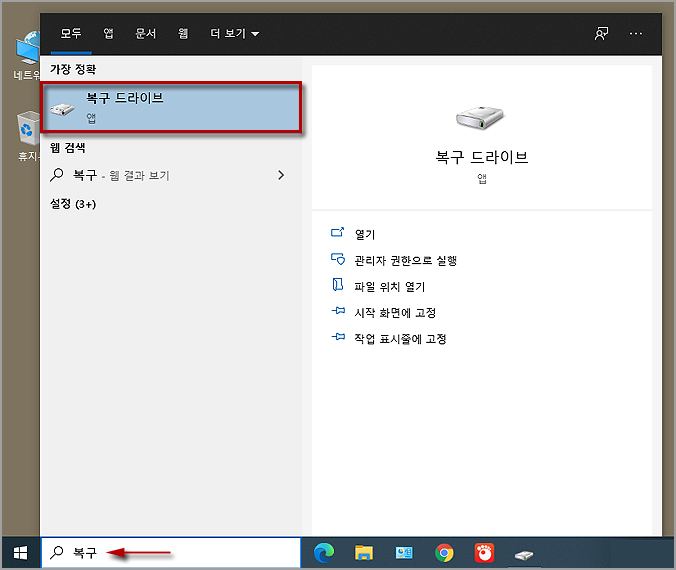
Task: Expand the 설정 (3+) results group
Action: point(73,204)
